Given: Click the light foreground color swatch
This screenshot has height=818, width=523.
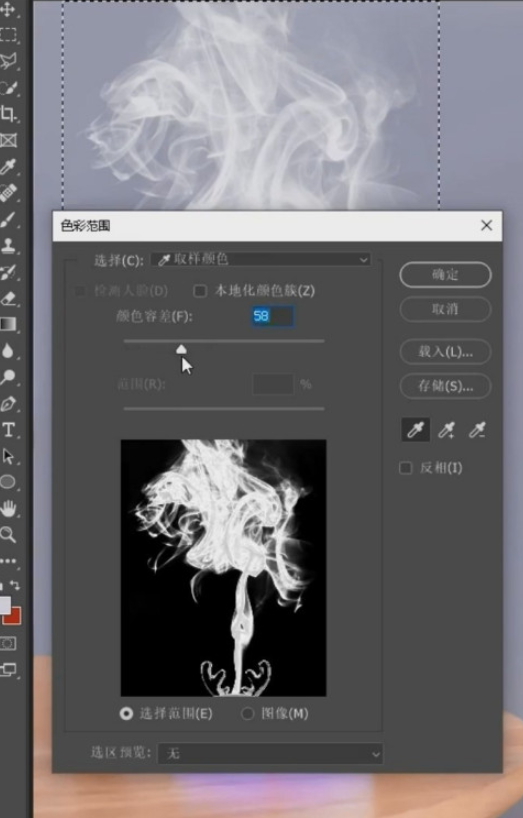Looking at the screenshot, I should point(5,605).
